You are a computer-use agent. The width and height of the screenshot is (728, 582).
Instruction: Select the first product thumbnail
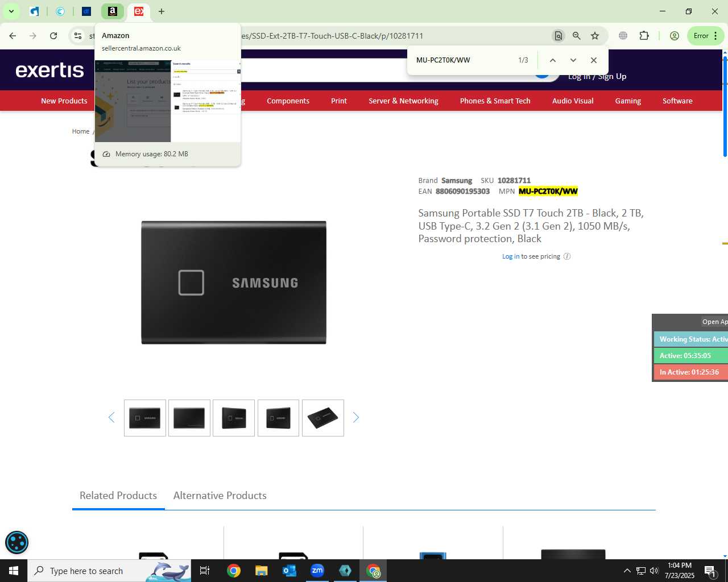[145, 418]
